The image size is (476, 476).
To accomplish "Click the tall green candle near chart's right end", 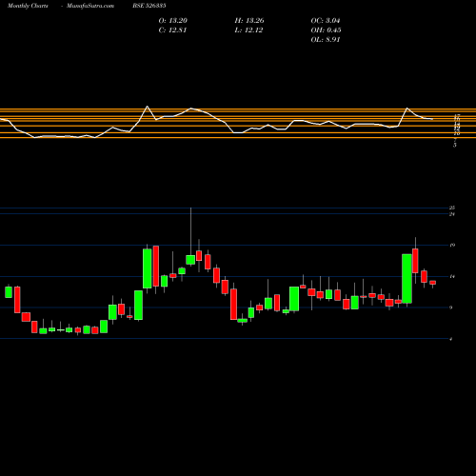I will tap(407, 279).
